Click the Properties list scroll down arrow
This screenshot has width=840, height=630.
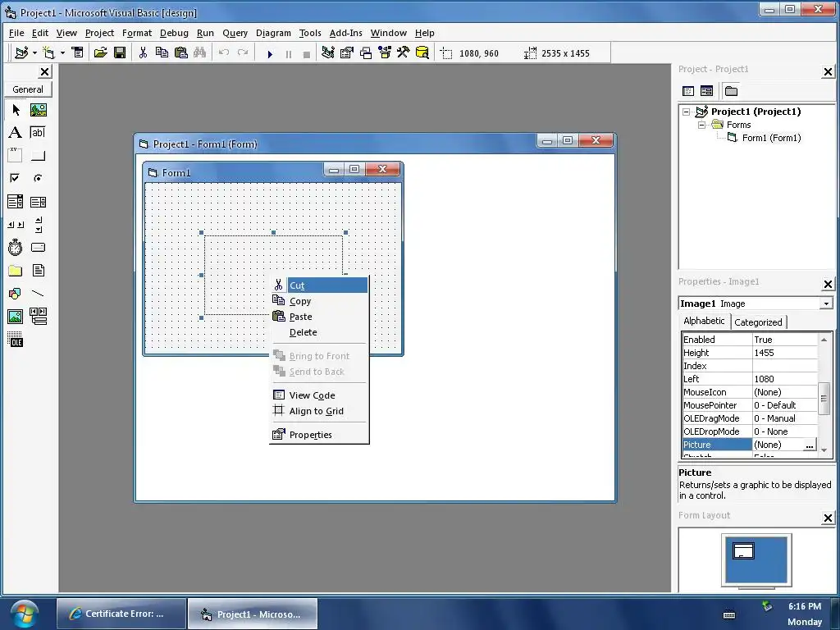click(824, 450)
